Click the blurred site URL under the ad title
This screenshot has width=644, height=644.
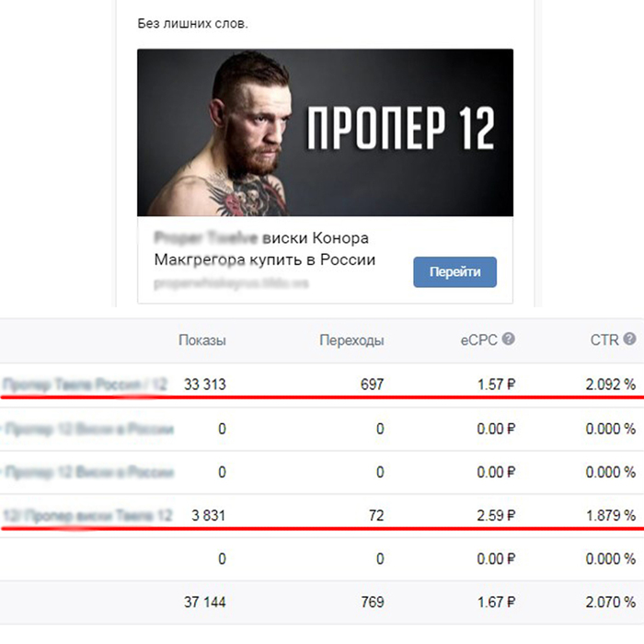coord(231,283)
